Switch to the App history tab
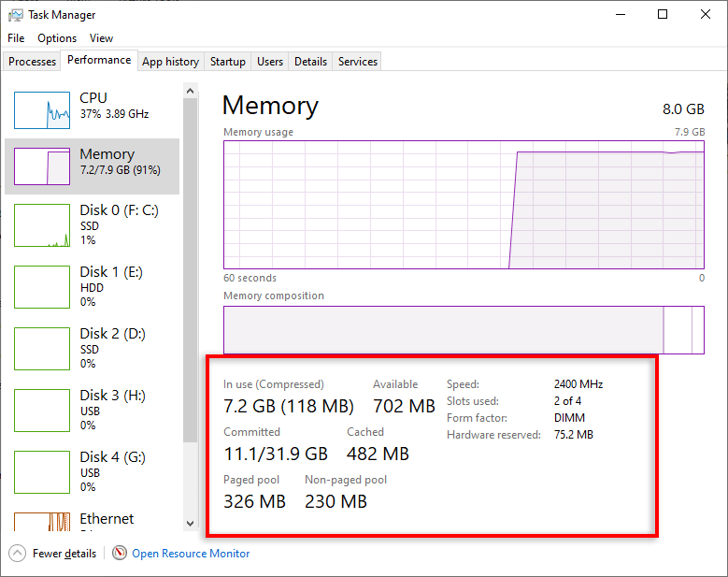 point(170,62)
